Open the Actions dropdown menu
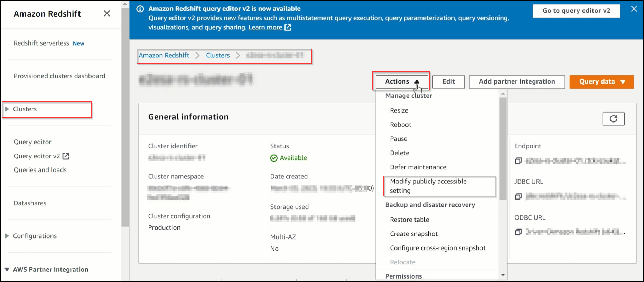This screenshot has width=644, height=282. [x=402, y=82]
